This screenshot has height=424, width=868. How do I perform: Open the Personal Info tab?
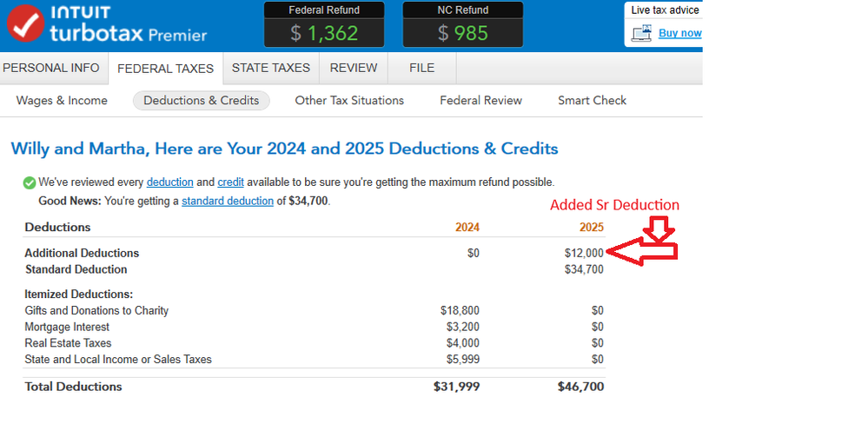pyautogui.click(x=51, y=68)
